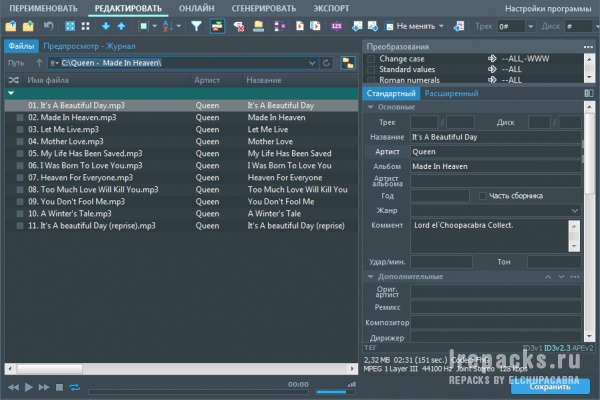
Task: Select the APEv2 tag type
Action: tap(583, 348)
